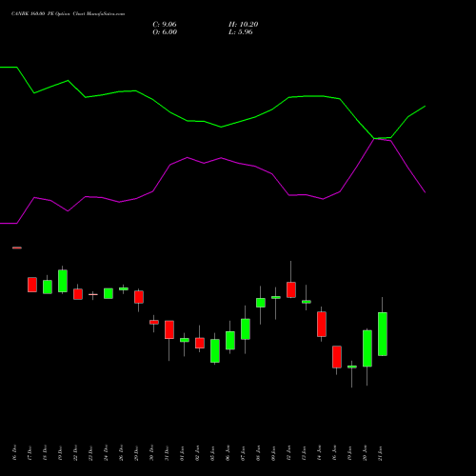The height and width of the screenshot is (476, 476).
Task: Select the high value H: 10.20
Action: 244,25
